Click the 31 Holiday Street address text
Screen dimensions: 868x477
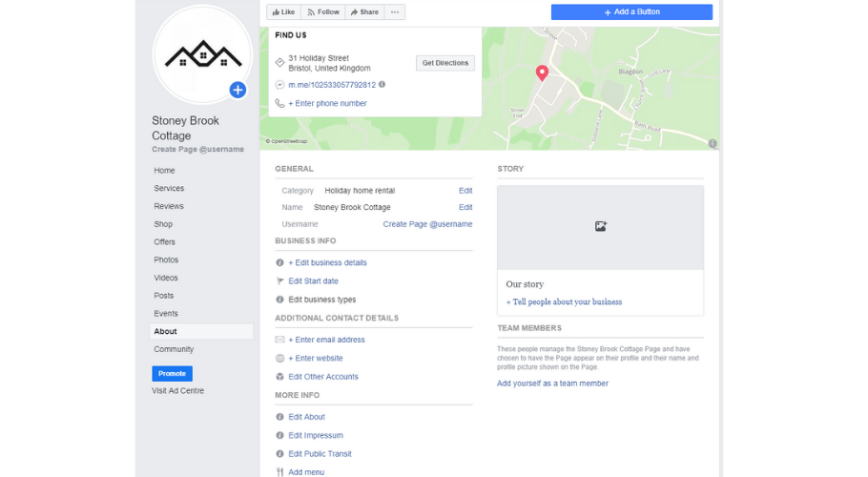pos(319,58)
